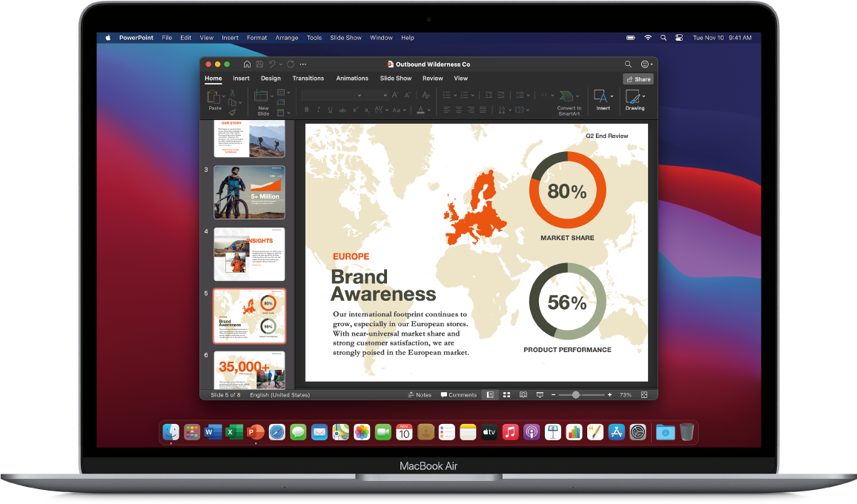Toggle underline formatting
Viewport: 857px width, 504px height.
(x=330, y=110)
